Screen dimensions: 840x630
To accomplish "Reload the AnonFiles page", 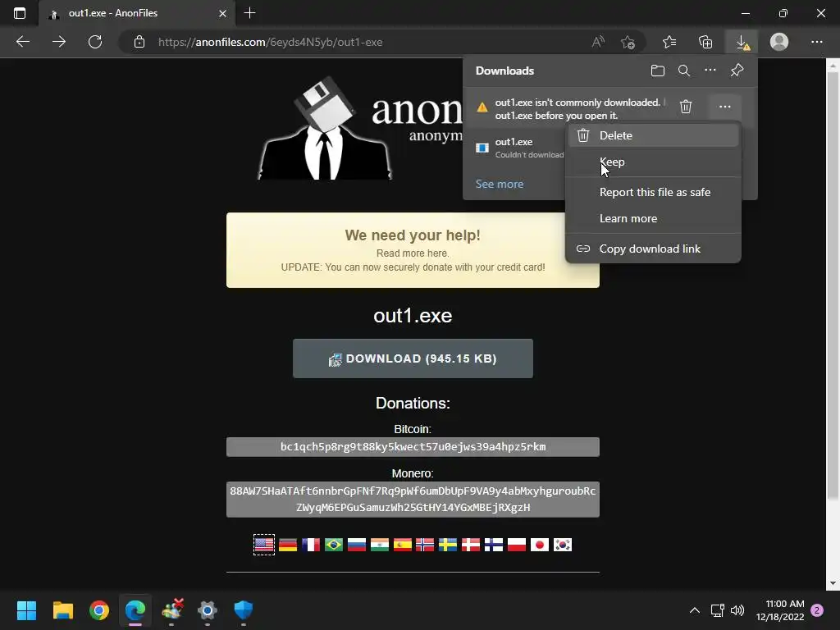I will pos(95,42).
